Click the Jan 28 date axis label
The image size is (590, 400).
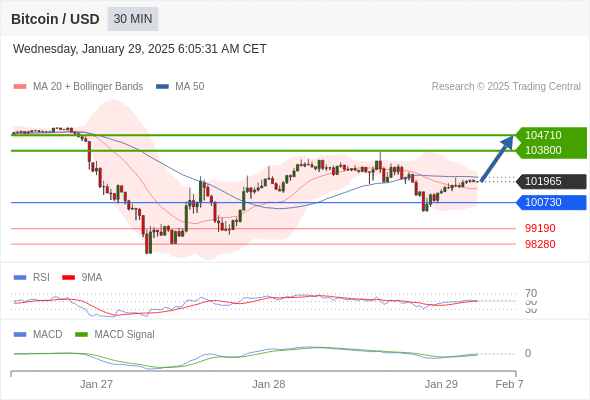coord(268,384)
